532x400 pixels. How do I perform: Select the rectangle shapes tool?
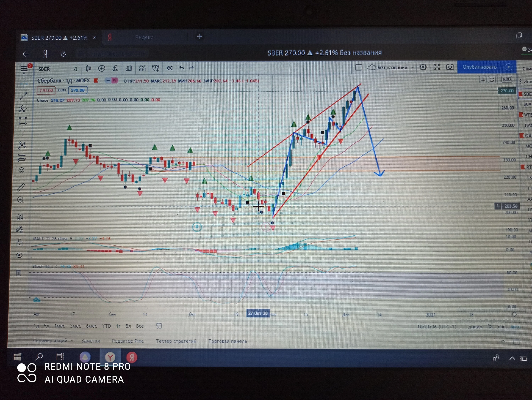tap(23, 121)
